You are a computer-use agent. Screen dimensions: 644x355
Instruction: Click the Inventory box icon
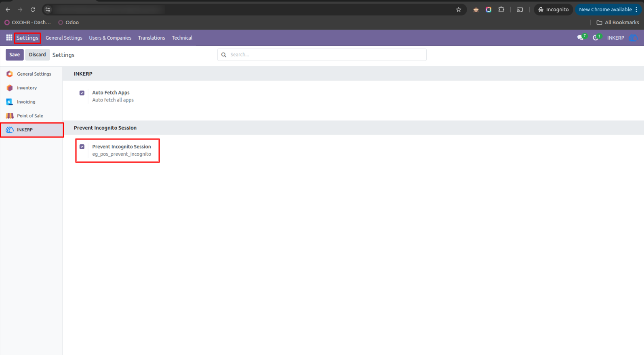(10, 88)
